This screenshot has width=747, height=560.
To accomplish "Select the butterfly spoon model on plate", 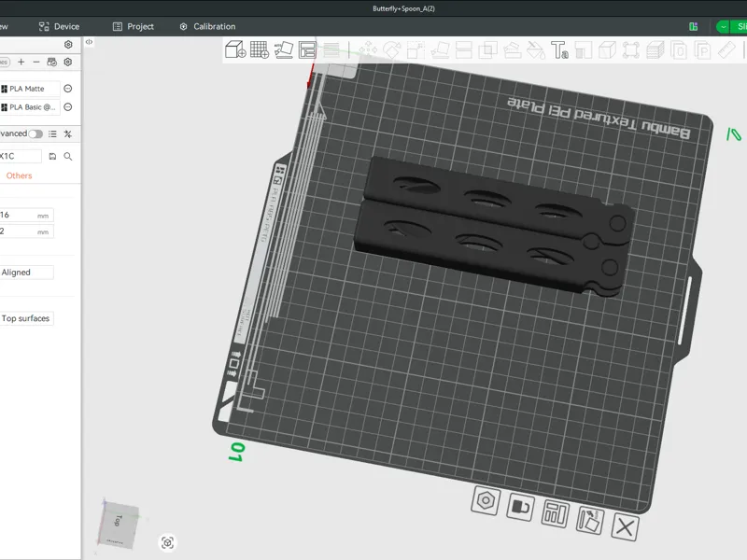I will (x=493, y=226).
